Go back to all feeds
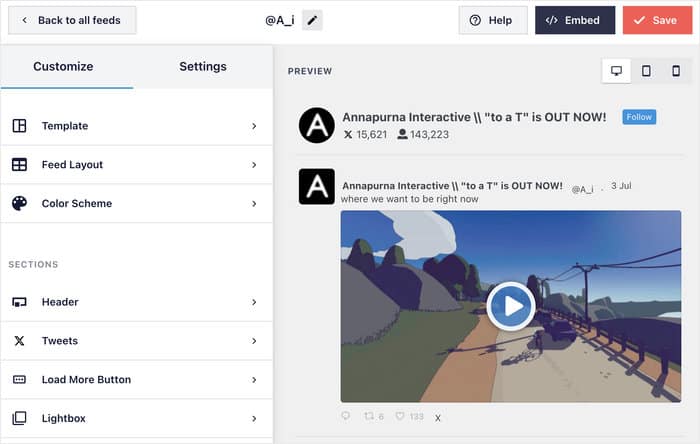 [x=72, y=20]
